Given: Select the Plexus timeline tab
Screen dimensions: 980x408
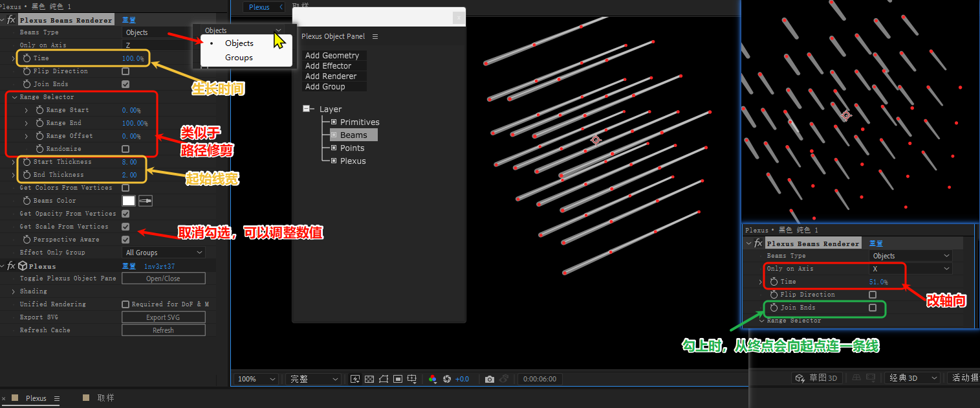Looking at the screenshot, I should (36, 398).
